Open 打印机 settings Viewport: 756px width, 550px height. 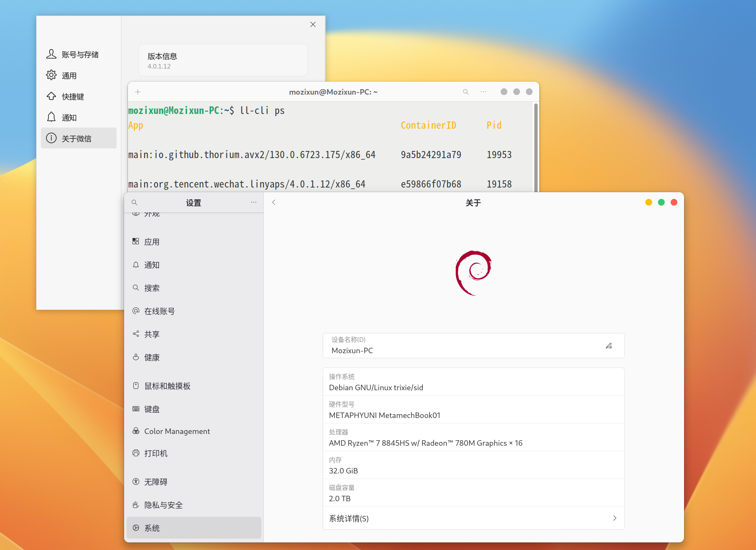click(194, 453)
